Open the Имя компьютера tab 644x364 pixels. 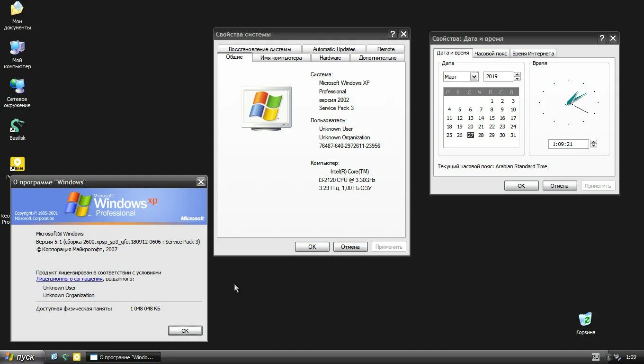pyautogui.click(x=281, y=58)
